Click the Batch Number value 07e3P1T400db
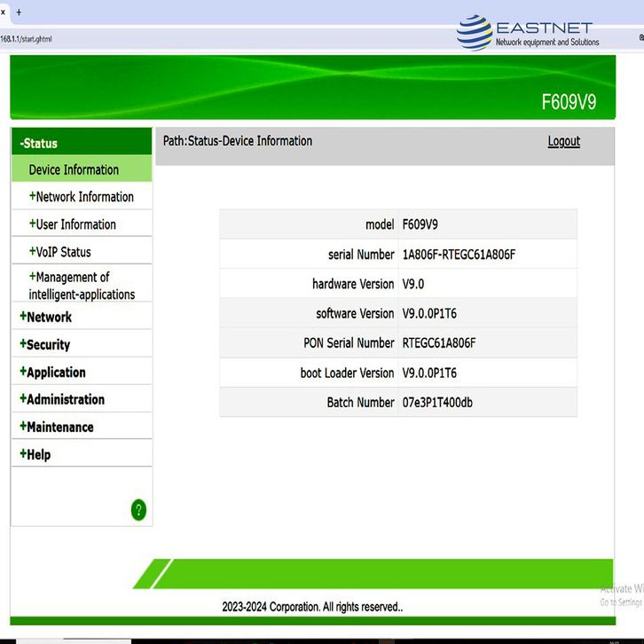Image resolution: width=644 pixels, height=644 pixels. tap(437, 403)
